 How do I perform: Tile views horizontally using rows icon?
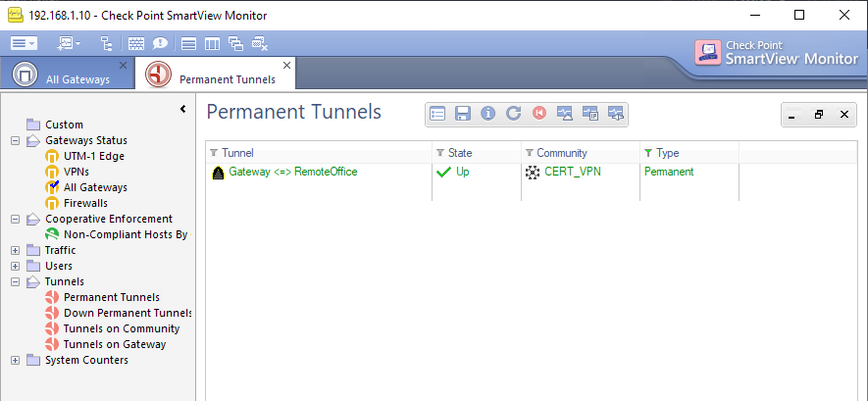(188, 43)
